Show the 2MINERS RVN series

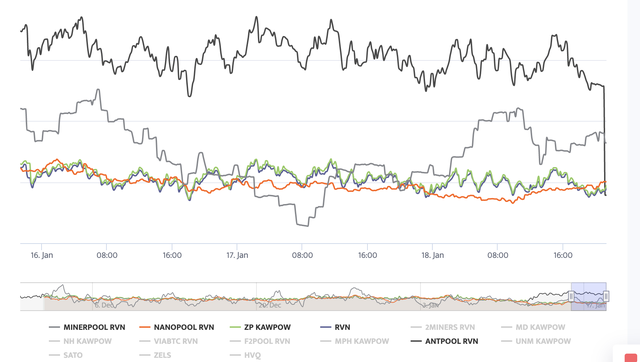point(443,327)
